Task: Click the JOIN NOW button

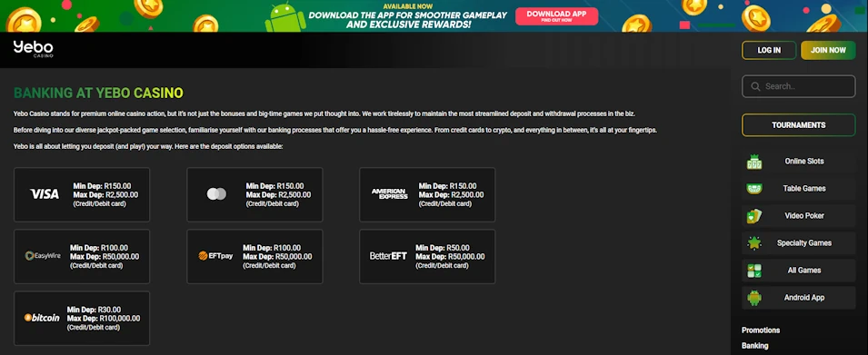Action: (828, 50)
